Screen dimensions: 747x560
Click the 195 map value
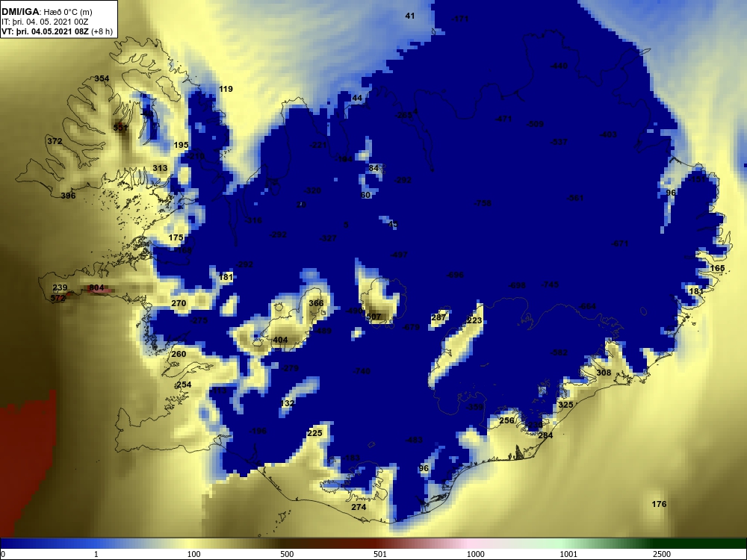click(x=181, y=146)
